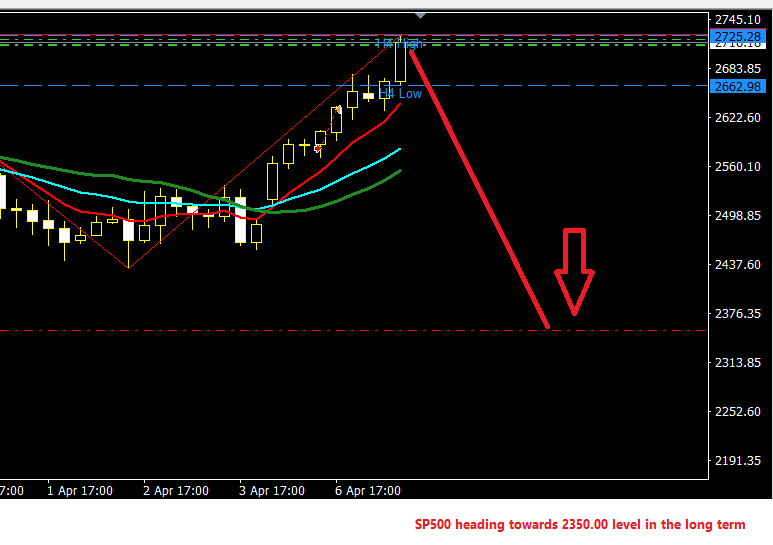Select the blue 2662.98 price tag
Viewport: 773px width, 545px height.
tap(738, 87)
